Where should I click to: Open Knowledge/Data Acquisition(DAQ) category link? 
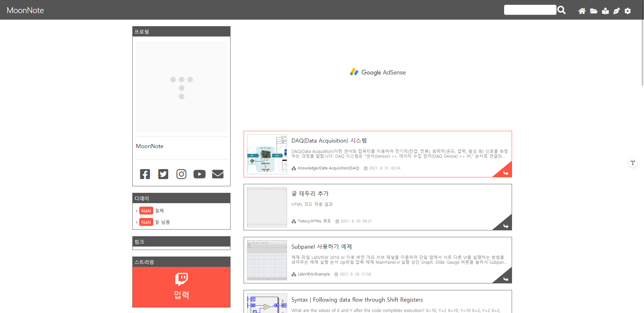click(x=328, y=168)
